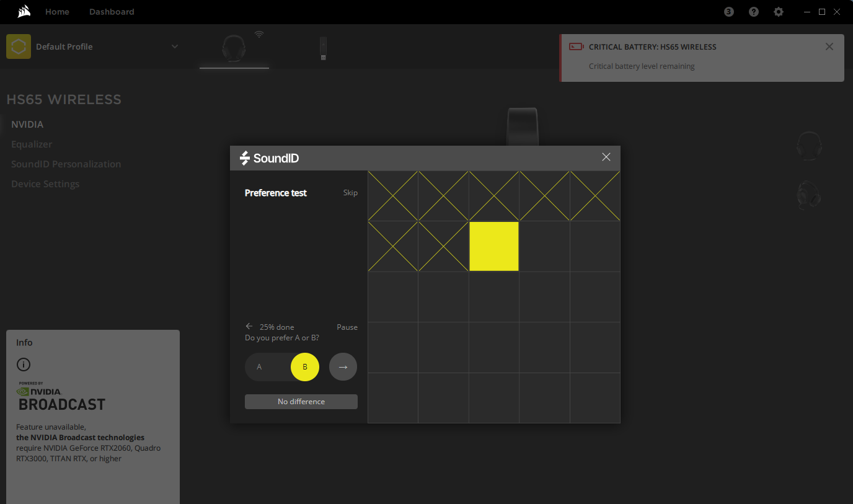Open Device Settings section
This screenshot has width=853, height=504.
tap(45, 184)
